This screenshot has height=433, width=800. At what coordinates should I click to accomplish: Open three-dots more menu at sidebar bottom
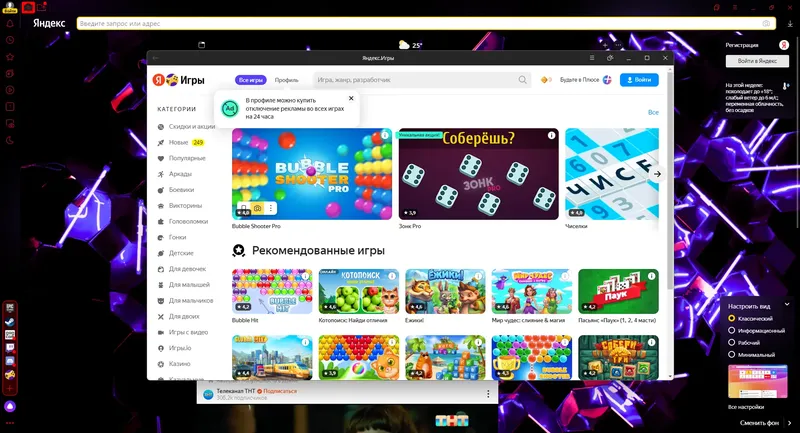[x=10, y=423]
